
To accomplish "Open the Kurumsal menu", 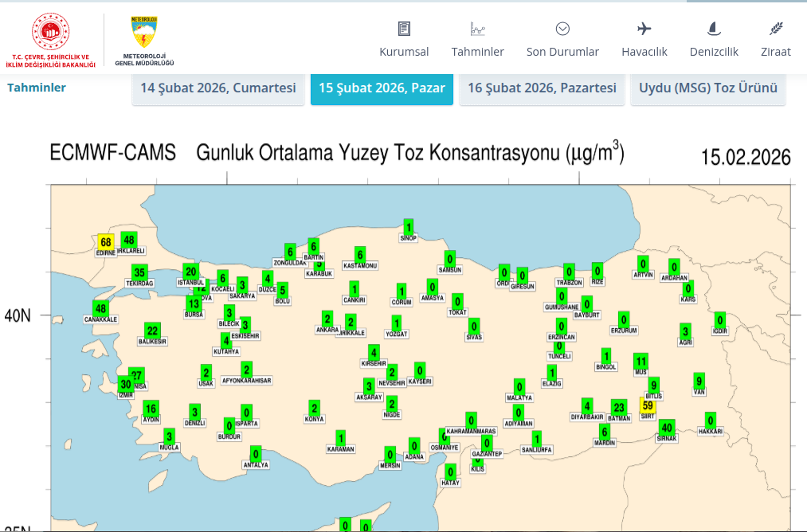I will point(404,52).
